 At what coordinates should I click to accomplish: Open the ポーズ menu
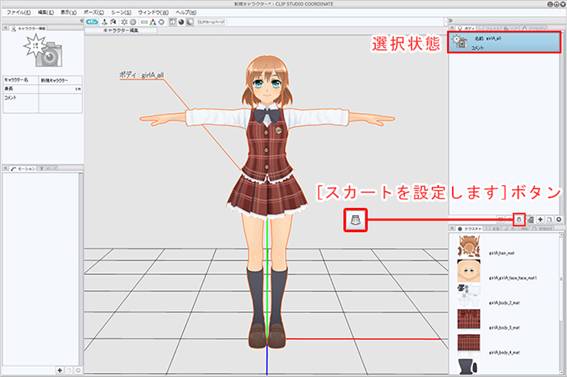click(94, 12)
